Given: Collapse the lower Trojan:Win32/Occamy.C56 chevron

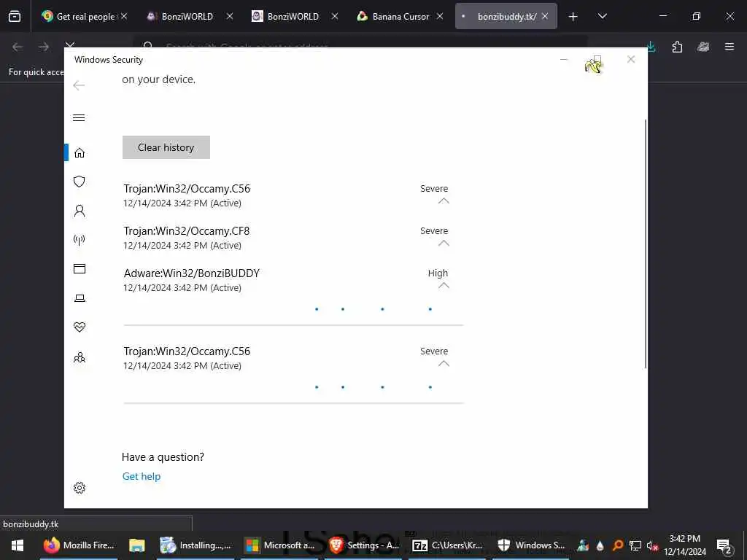Looking at the screenshot, I should (x=444, y=364).
